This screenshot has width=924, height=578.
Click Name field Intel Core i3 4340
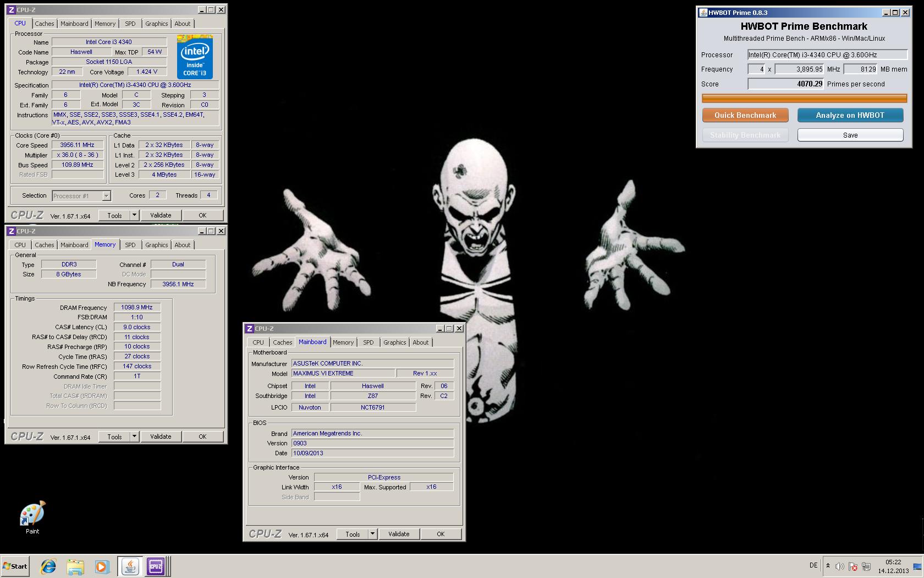[x=109, y=42]
